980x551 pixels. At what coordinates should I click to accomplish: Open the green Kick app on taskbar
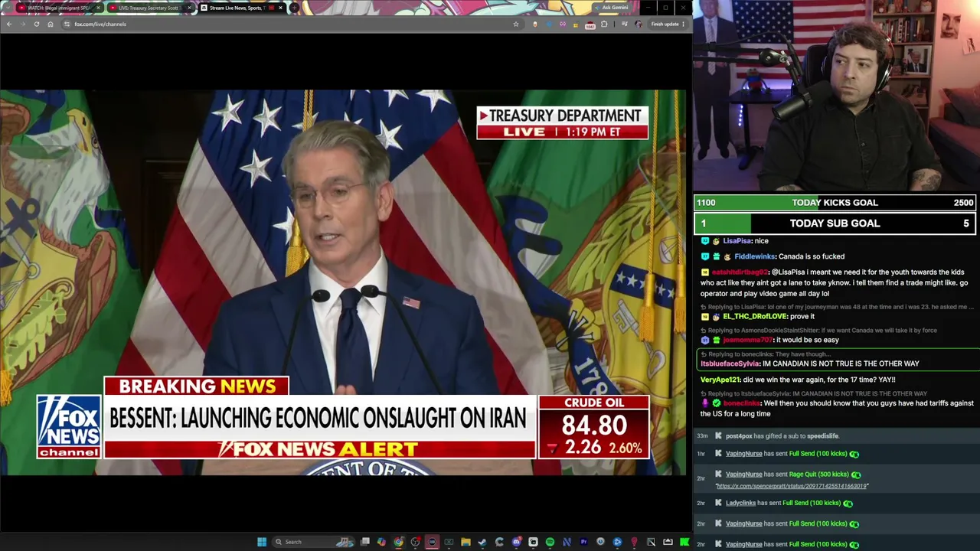point(684,542)
